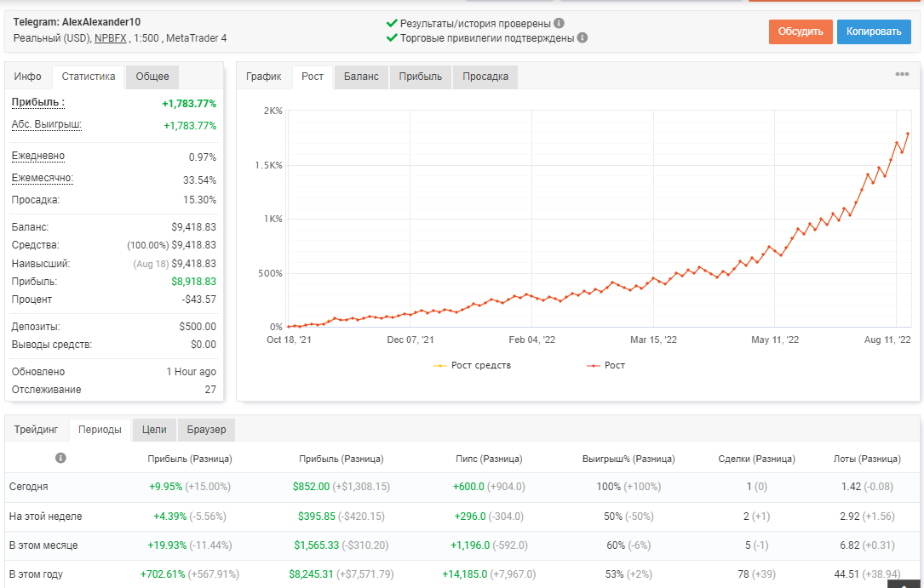Click the Выигрыш% (Разница) column header

(628, 460)
